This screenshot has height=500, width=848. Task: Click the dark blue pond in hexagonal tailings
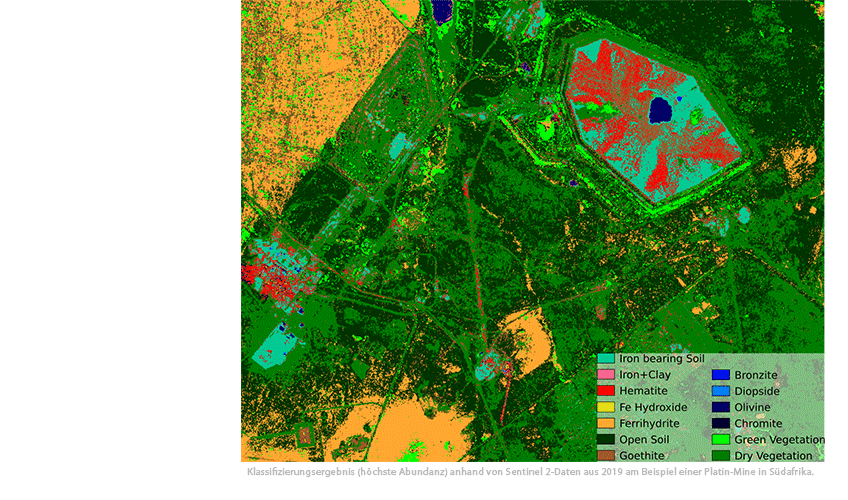click(x=660, y=110)
